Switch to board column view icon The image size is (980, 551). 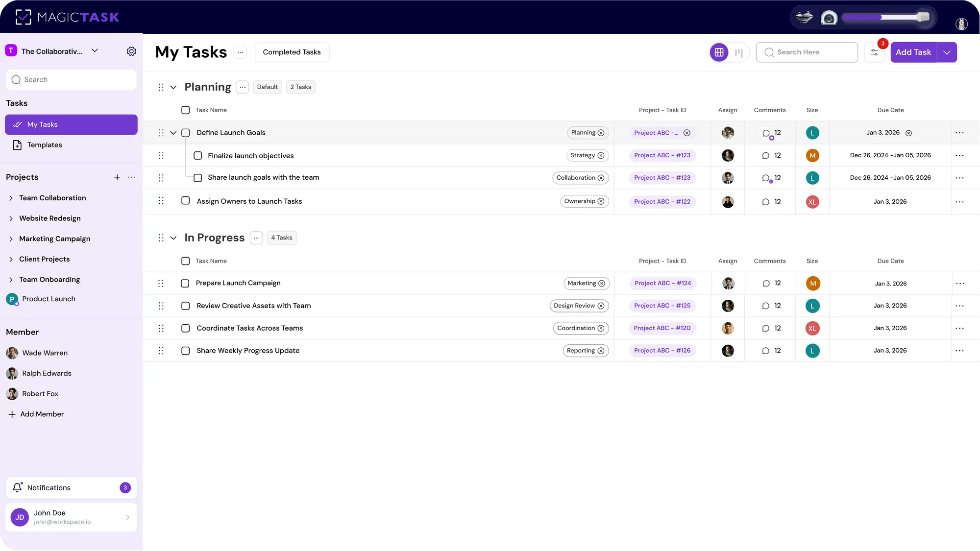739,52
